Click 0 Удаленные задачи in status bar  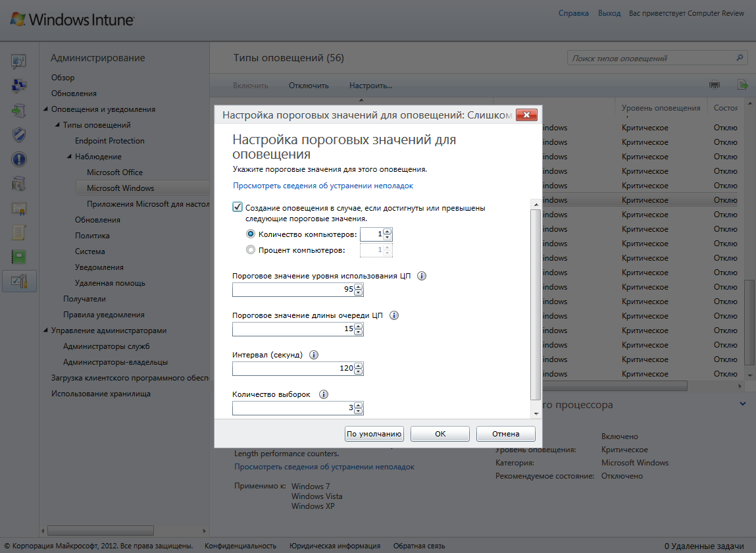pyautogui.click(x=704, y=546)
